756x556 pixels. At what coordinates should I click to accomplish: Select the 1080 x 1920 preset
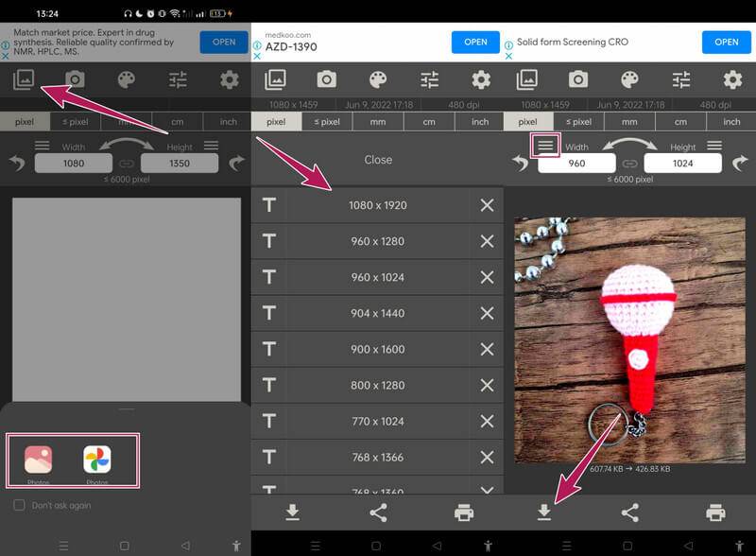click(377, 205)
